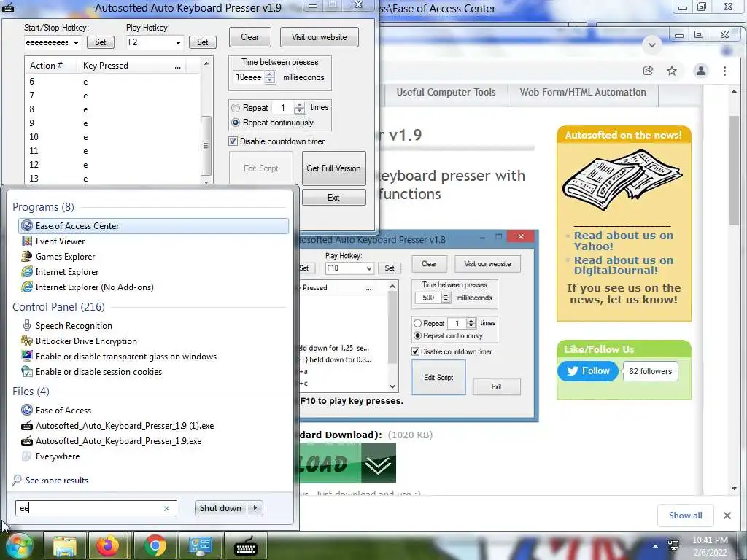747x560 pixels.
Task: Open Play Hotkey F10 dropdown in v1.8 image
Action: [368, 268]
